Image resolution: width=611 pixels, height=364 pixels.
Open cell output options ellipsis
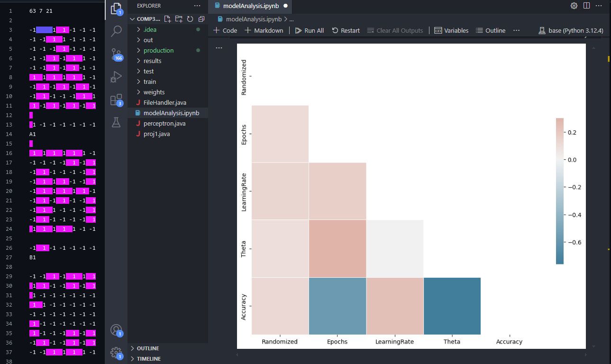pyautogui.click(x=219, y=48)
